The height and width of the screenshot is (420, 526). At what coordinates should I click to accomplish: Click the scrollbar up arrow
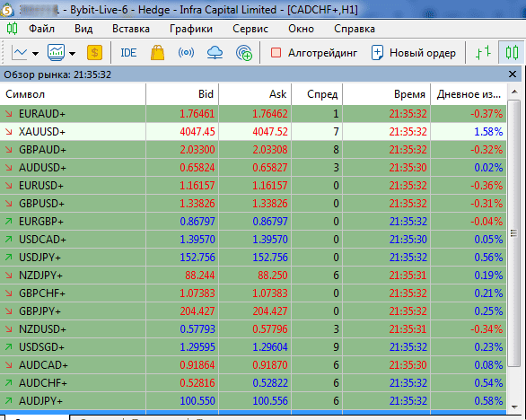point(514,92)
